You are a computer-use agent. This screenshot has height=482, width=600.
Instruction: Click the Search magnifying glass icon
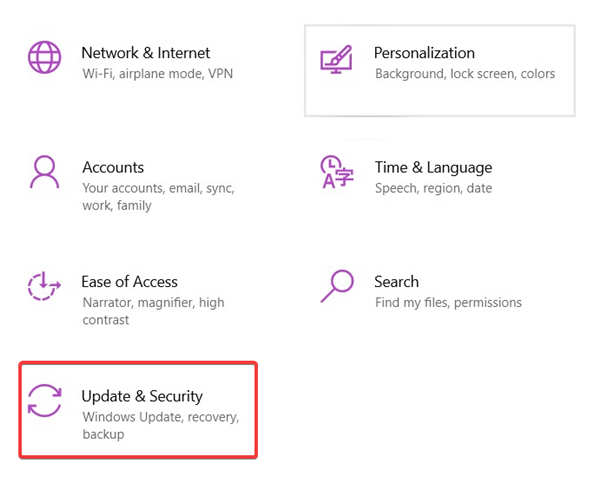click(336, 286)
